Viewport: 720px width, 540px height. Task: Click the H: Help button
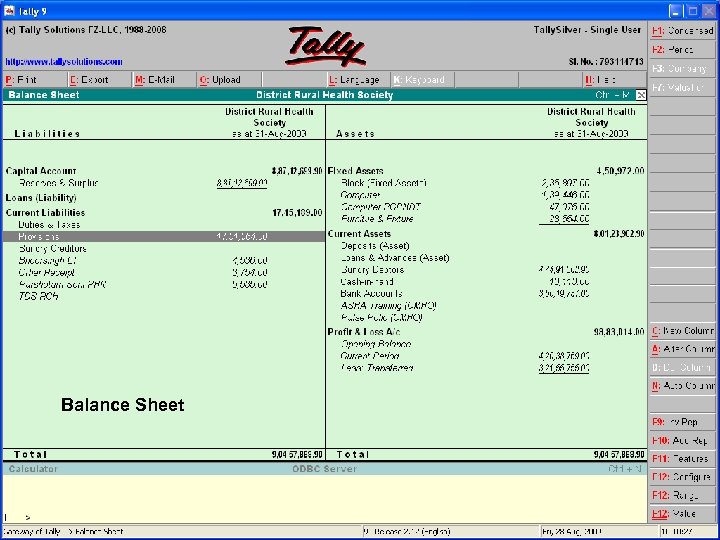[615, 80]
